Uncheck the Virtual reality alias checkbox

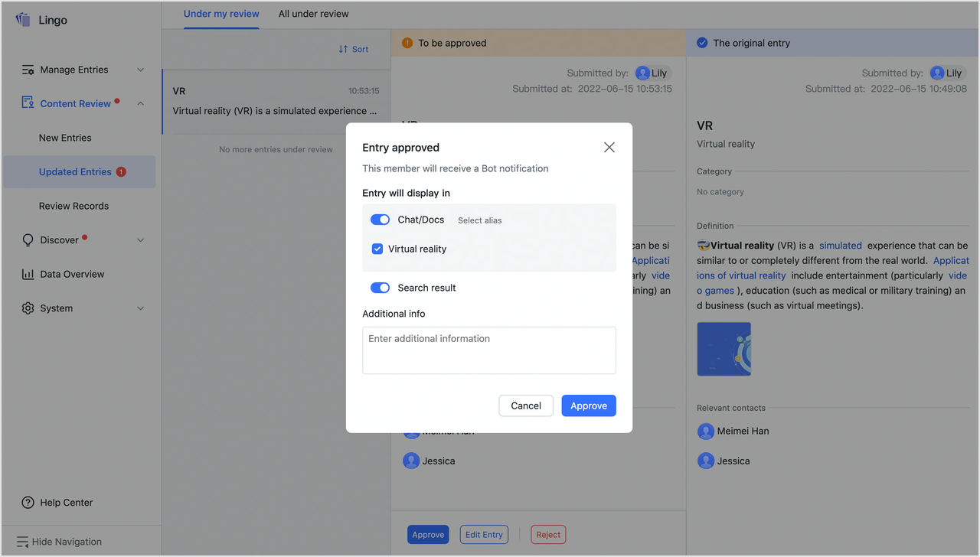click(x=377, y=249)
